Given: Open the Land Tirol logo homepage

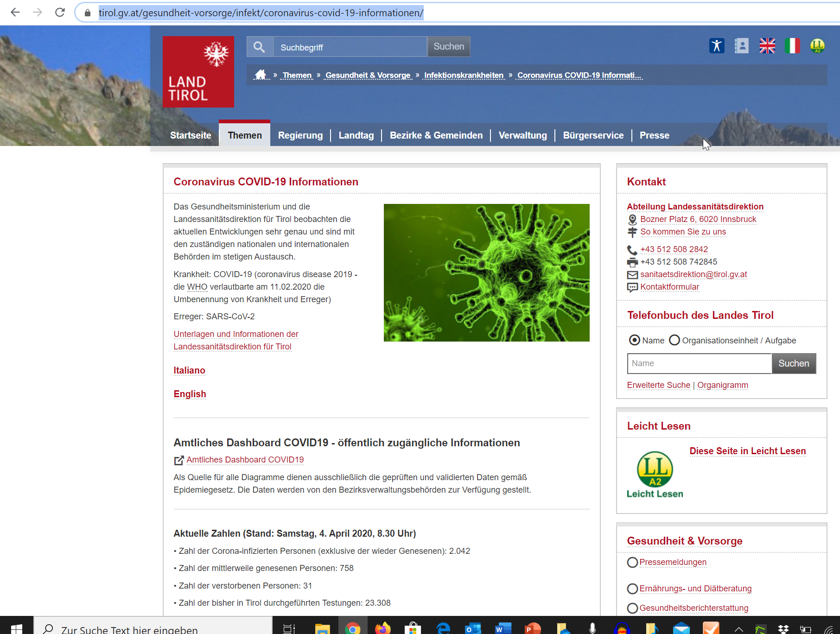Looking at the screenshot, I should click(198, 72).
